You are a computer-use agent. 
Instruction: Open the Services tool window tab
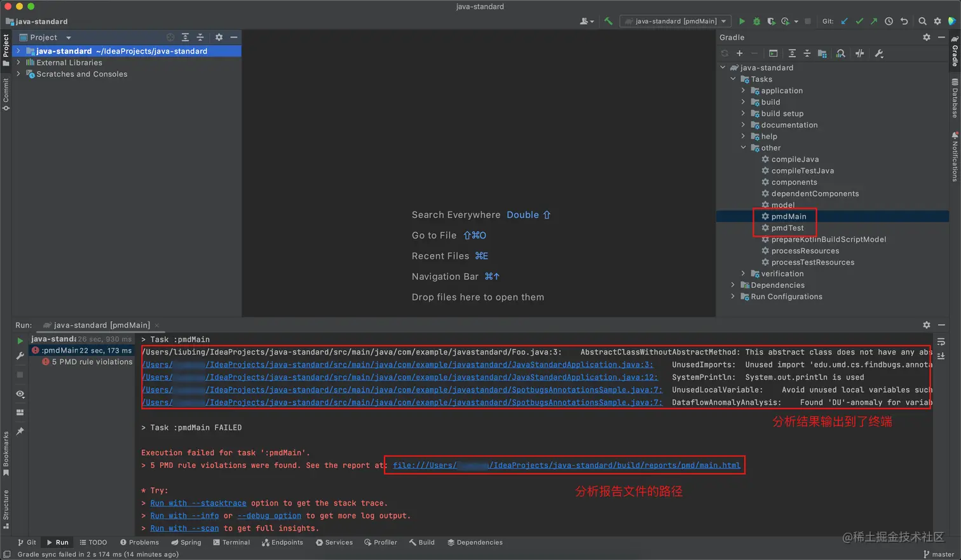334,542
